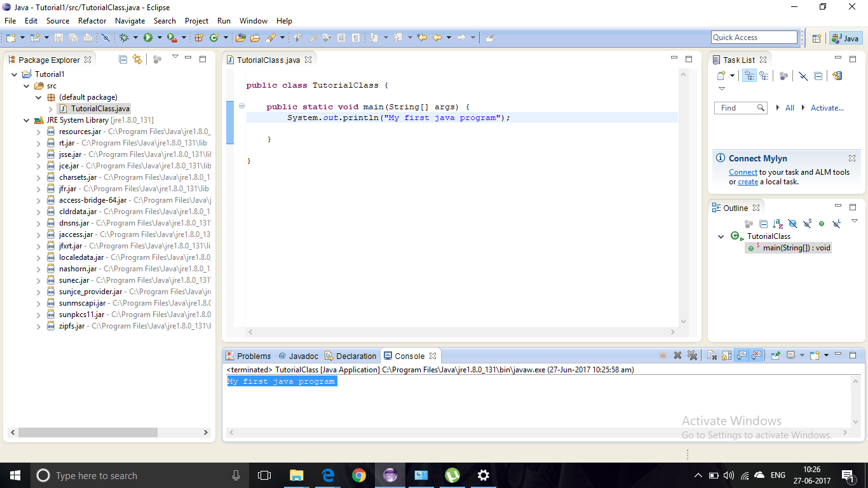Toggle alphabetical Sort in Outline
Screen dimensions: 868x488
pos(778,224)
